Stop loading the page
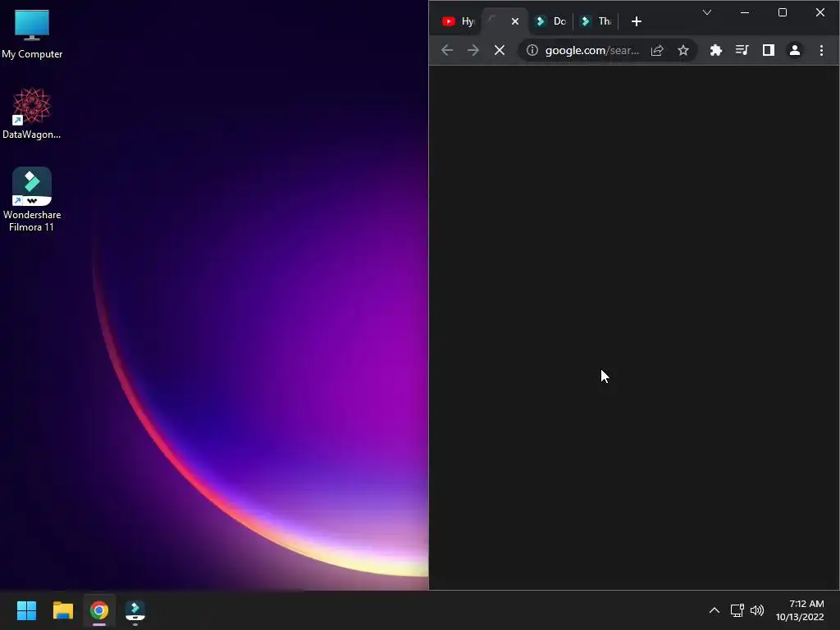Viewport: 840px width, 630px height. pyautogui.click(x=500, y=50)
